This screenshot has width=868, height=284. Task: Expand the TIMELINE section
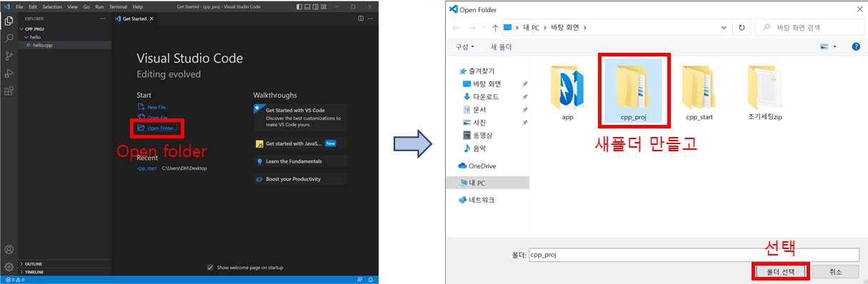[33, 272]
